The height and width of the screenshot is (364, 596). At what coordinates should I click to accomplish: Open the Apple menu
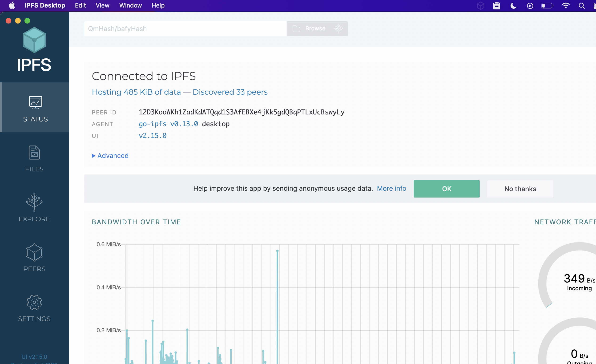coord(12,5)
